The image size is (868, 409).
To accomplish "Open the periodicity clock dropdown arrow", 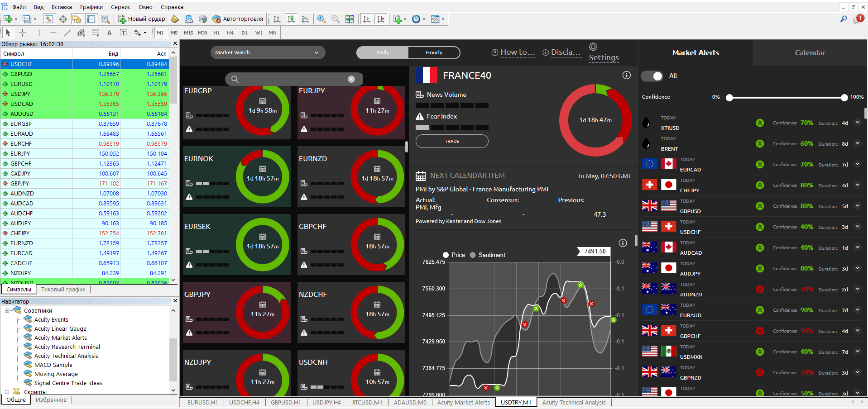I will [424, 19].
